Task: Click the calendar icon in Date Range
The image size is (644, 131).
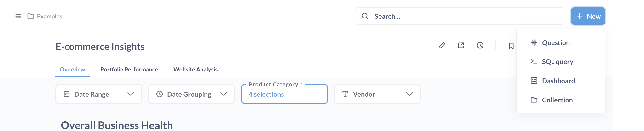Action: point(67,94)
